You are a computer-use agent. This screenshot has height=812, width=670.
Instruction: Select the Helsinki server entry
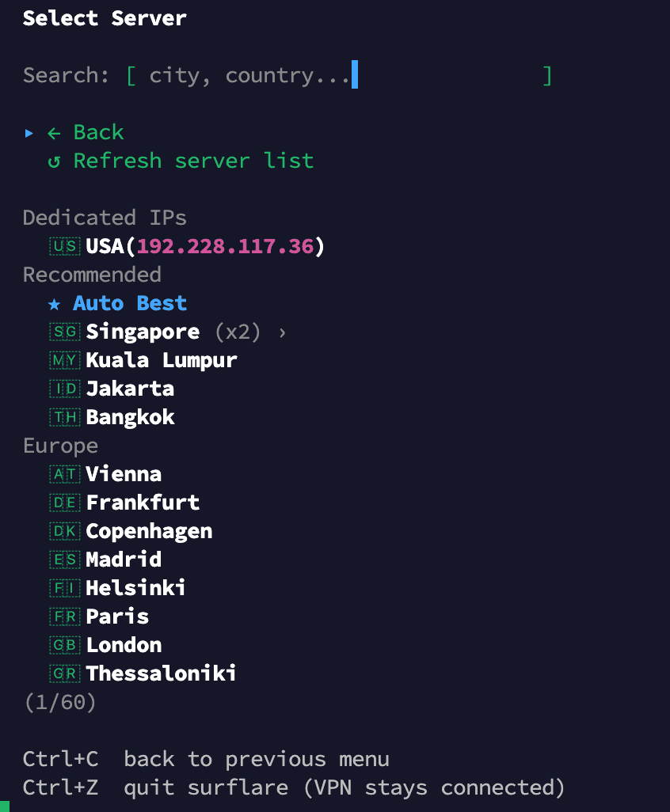135,589
